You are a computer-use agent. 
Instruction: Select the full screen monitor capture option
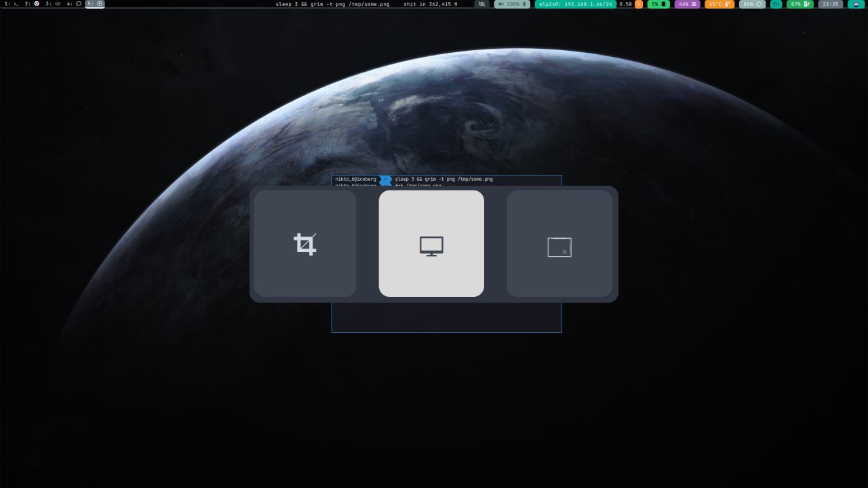pyautogui.click(x=431, y=243)
